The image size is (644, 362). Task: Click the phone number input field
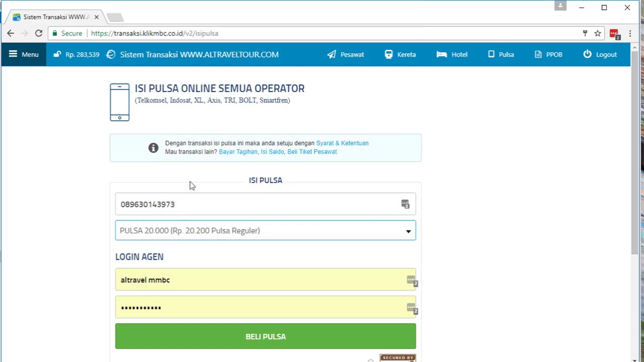click(x=266, y=204)
